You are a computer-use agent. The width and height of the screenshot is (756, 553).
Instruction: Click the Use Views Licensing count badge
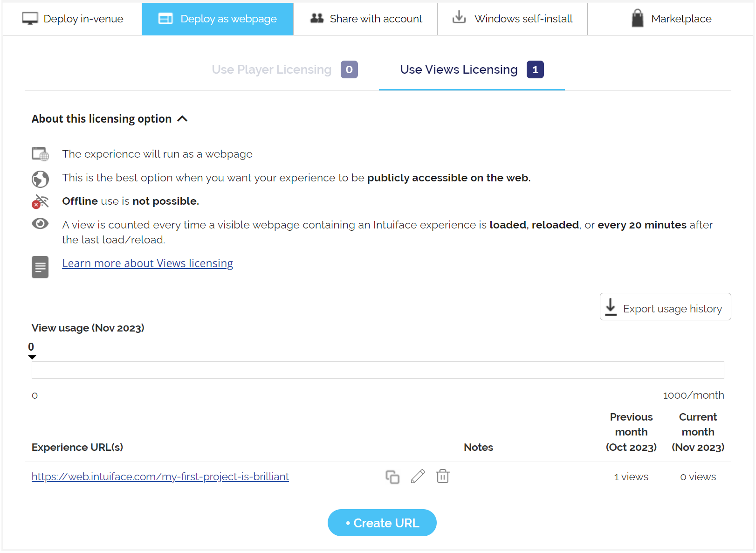click(x=535, y=69)
